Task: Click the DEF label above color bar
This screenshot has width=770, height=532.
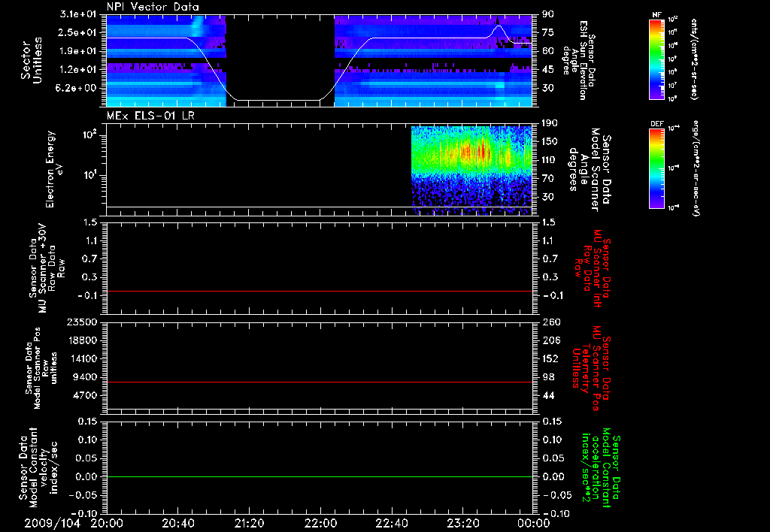Action: pos(656,124)
